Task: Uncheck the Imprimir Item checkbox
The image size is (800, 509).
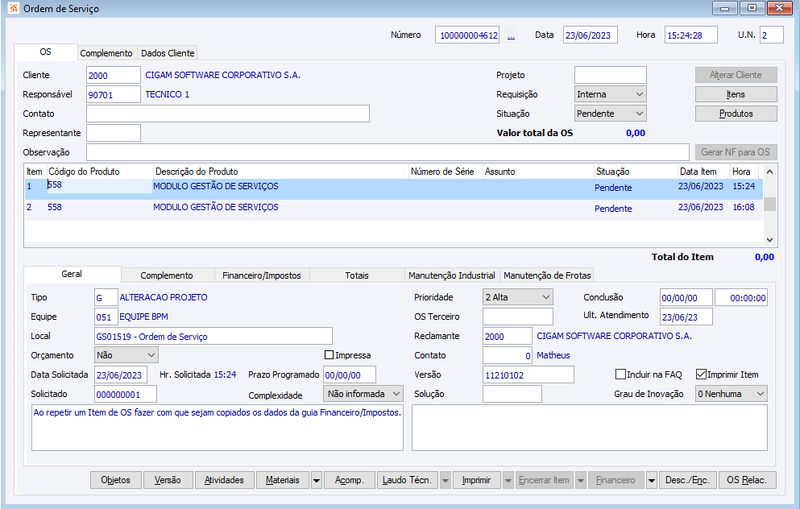Action: click(x=701, y=374)
